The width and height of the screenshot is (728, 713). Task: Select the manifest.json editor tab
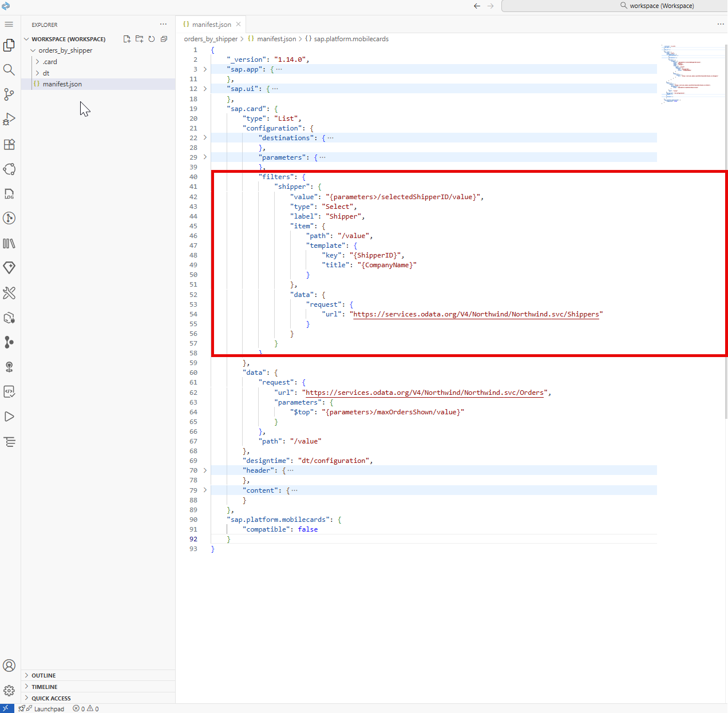(211, 24)
